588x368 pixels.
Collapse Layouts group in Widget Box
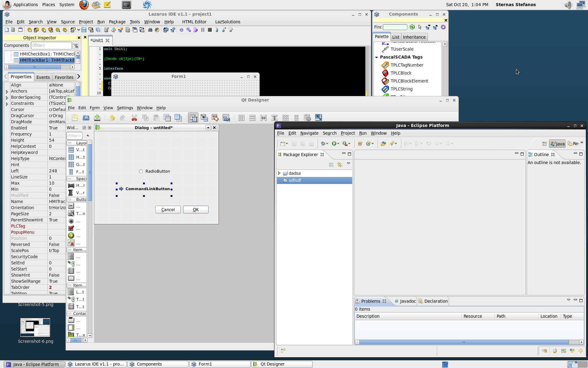tap(70, 143)
